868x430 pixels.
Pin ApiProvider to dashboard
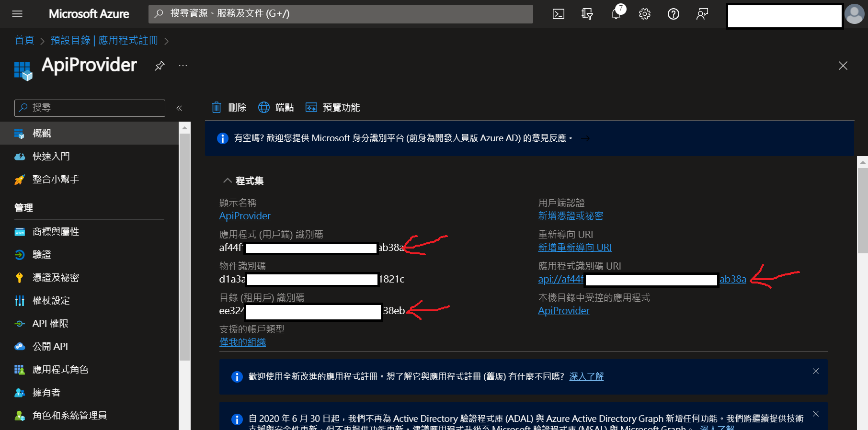click(160, 66)
